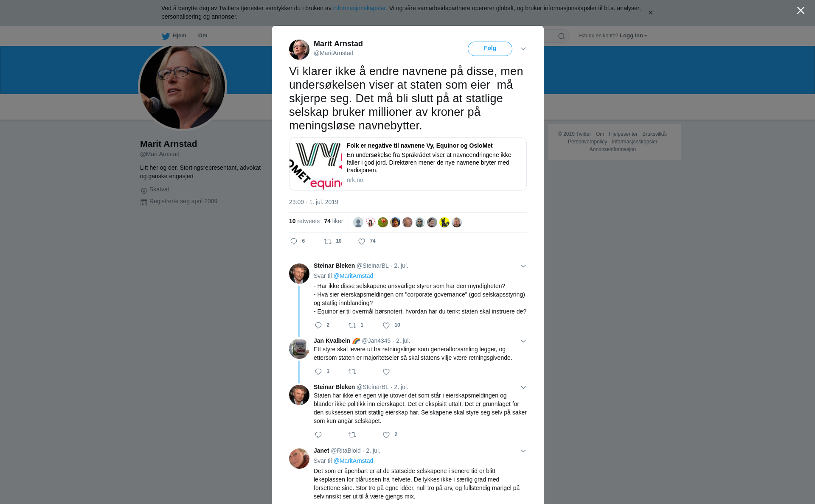Image resolution: width=815 pixels, height=504 pixels.
Task: Go to Hjem in the top navigation
Action: (x=174, y=36)
